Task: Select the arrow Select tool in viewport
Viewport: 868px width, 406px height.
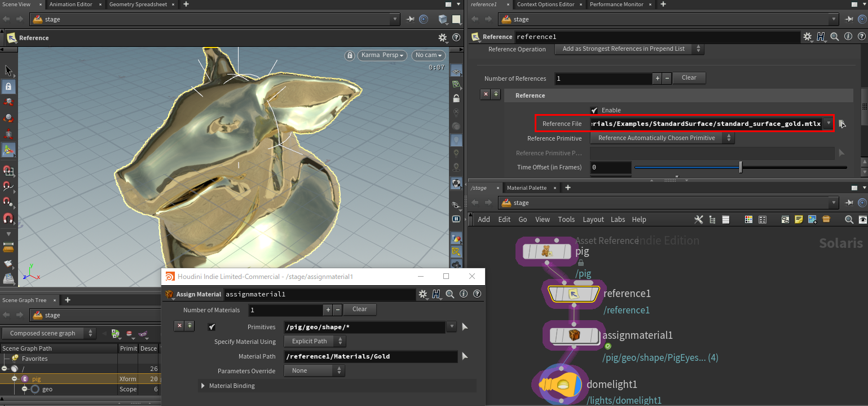Action: point(8,71)
